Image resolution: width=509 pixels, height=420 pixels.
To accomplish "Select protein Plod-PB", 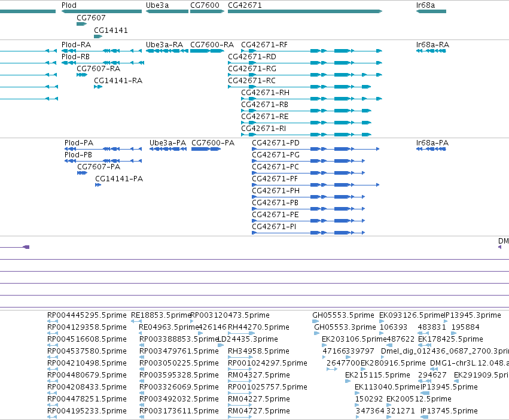I will [78, 154].
